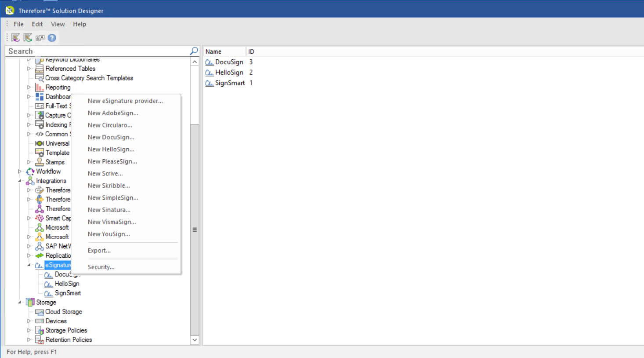This screenshot has width=644, height=358.
Task: Click the Replication node icon
Action: click(x=40, y=256)
